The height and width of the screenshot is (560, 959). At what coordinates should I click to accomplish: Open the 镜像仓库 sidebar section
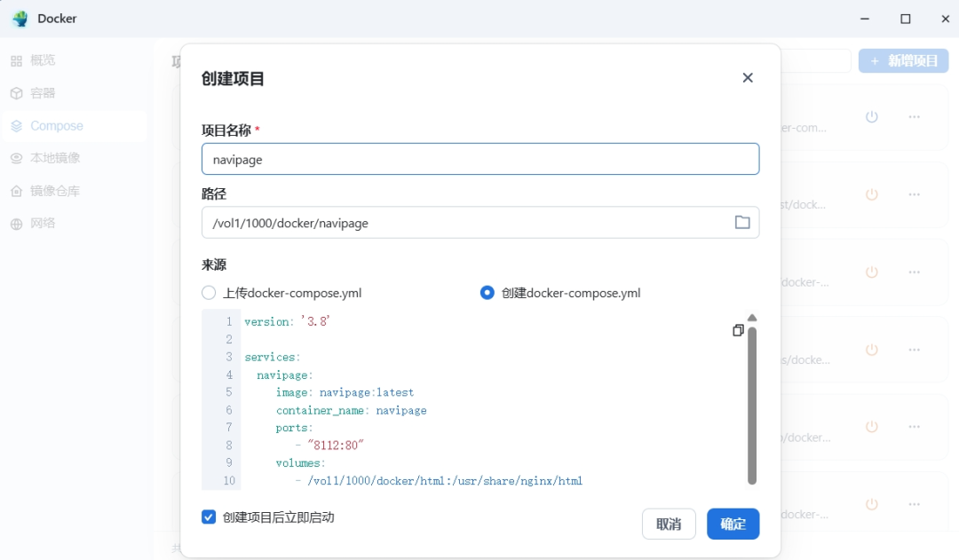(x=55, y=191)
